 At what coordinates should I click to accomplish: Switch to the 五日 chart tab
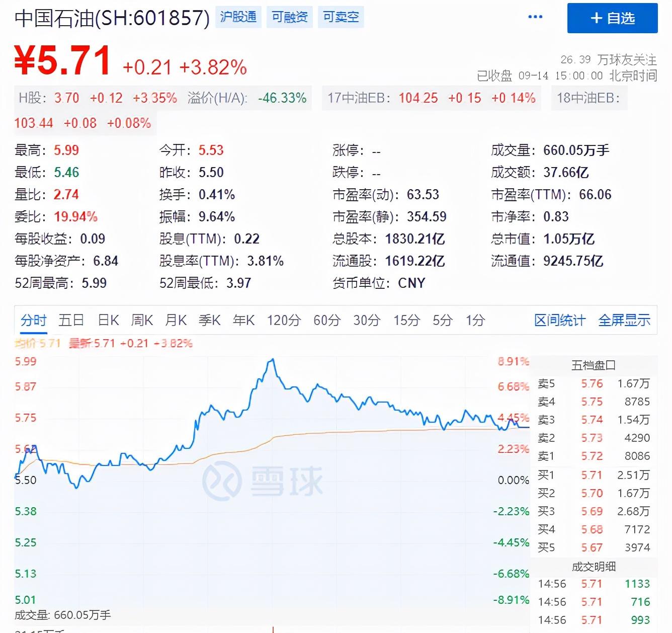(71, 321)
